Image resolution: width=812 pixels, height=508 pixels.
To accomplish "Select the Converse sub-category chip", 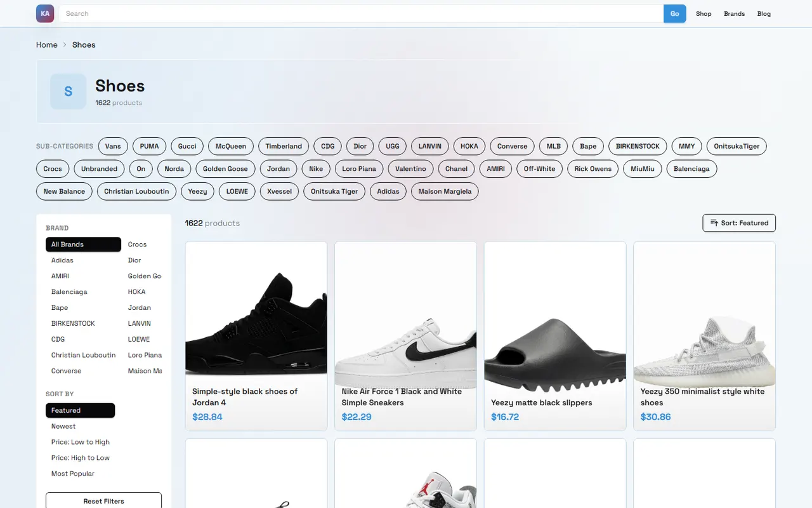I will pos(513,146).
